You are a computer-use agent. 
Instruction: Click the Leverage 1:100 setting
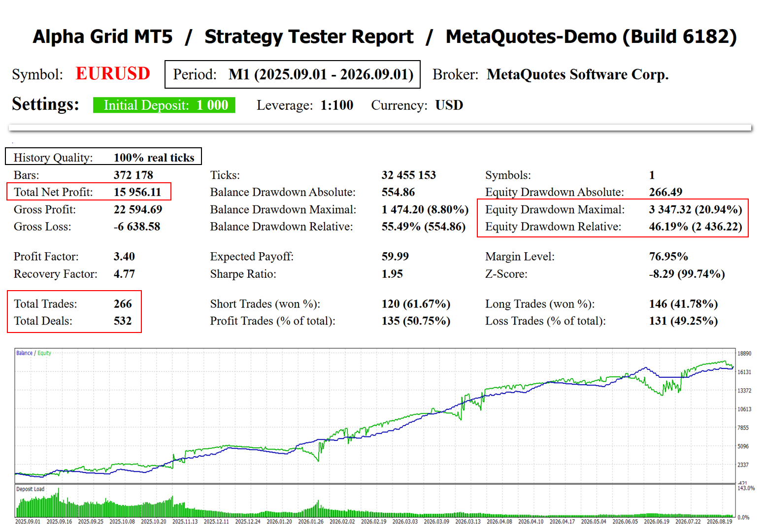(x=305, y=105)
